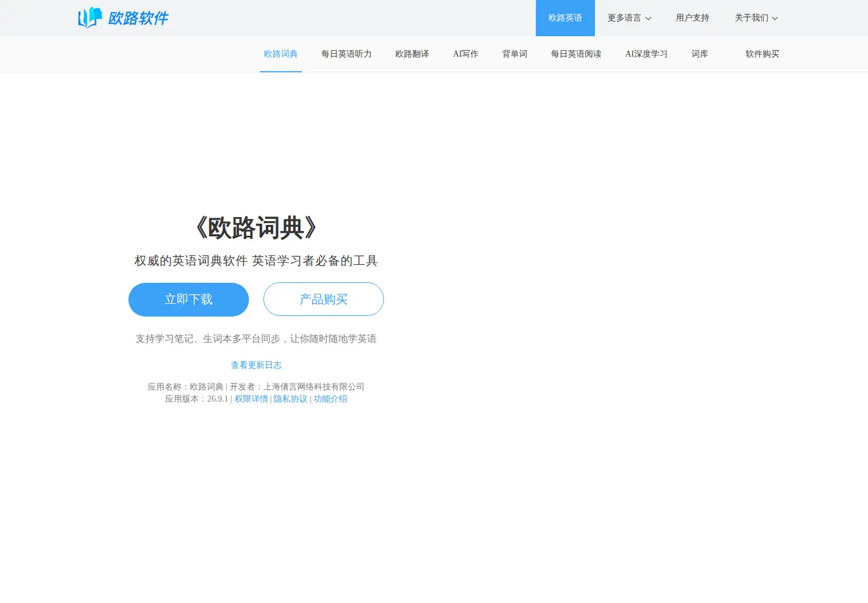This screenshot has width=868, height=603.
Task: Select the 背单词 tab
Action: (x=515, y=54)
